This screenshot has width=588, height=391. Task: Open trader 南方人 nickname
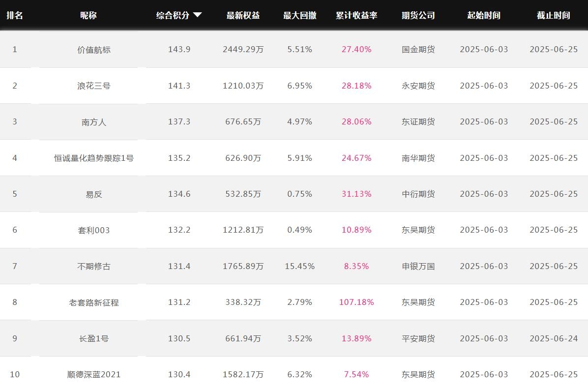(x=94, y=122)
